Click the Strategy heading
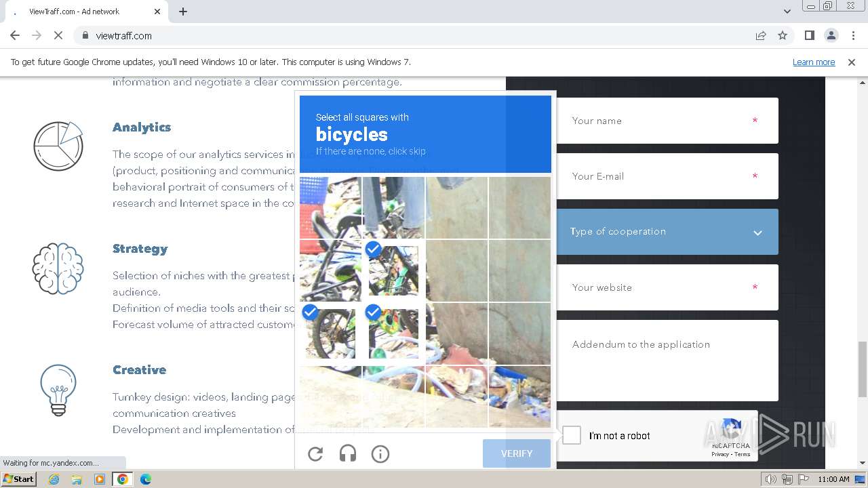868x488 pixels. click(x=140, y=249)
